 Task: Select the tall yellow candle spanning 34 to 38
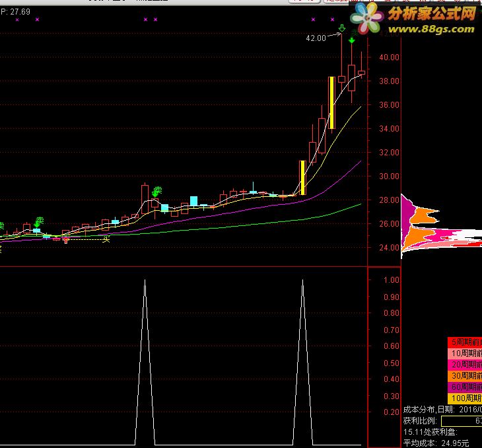[331, 103]
